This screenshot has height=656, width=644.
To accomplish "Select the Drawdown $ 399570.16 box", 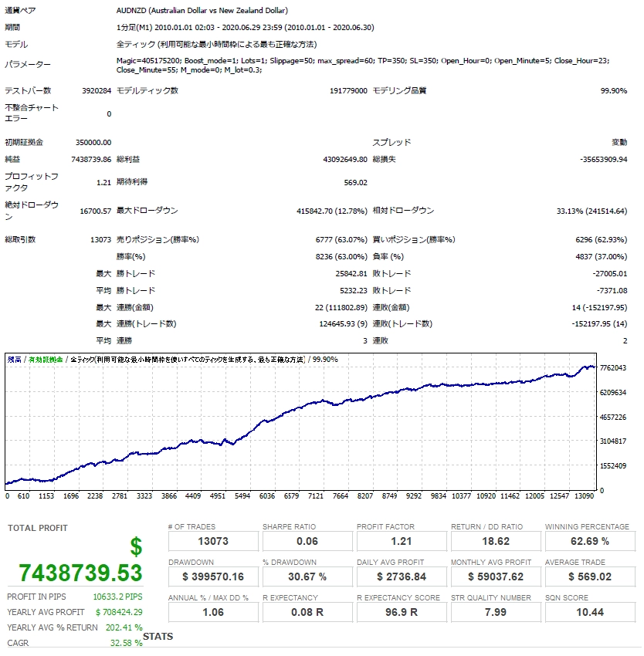I will tap(213, 577).
